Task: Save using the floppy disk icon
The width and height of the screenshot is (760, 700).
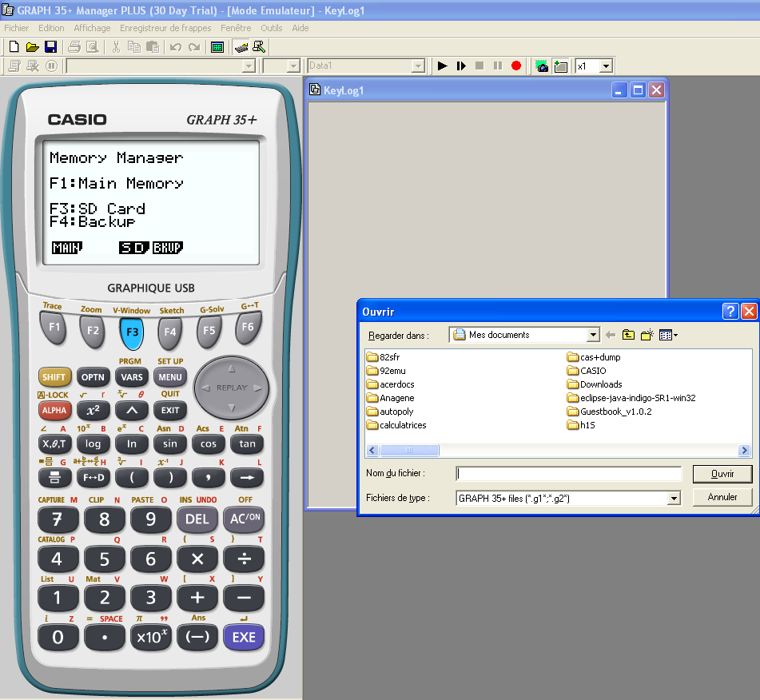Action: pos(50,47)
